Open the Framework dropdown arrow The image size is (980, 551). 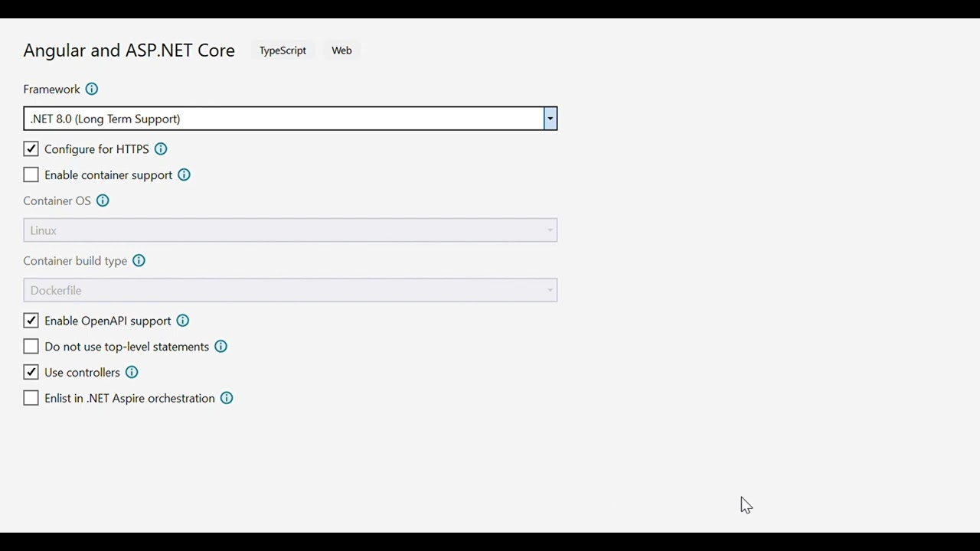tap(550, 119)
